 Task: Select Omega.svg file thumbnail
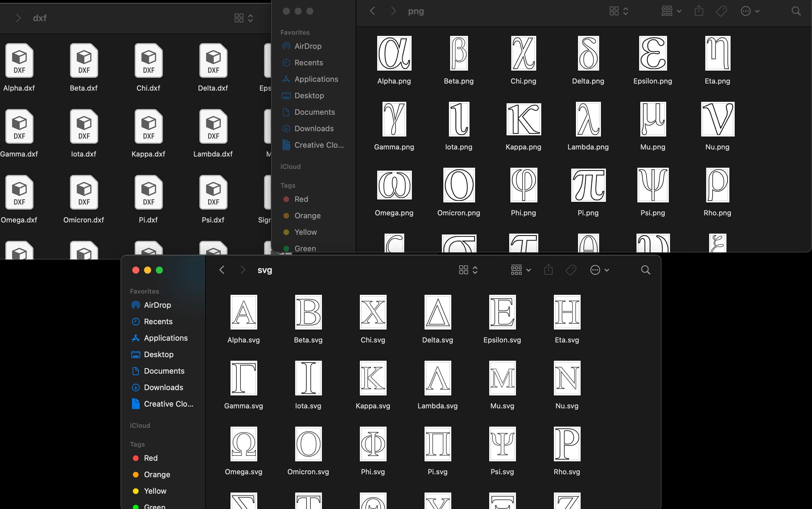point(243,444)
